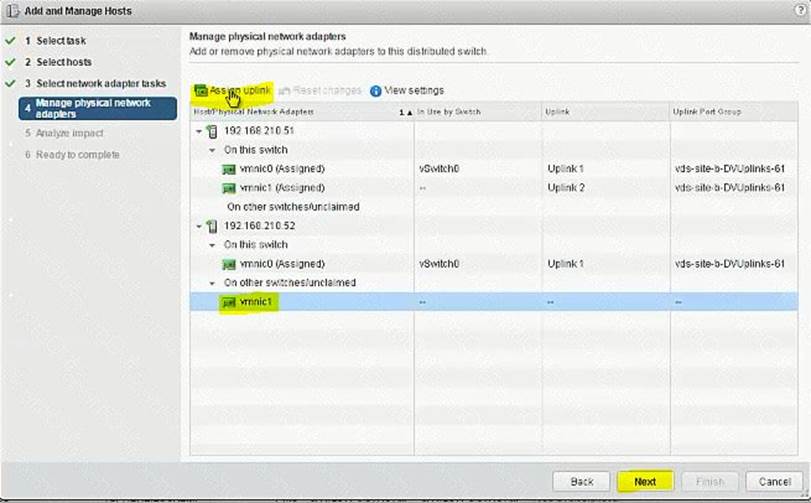Go to step 2 Select hosts

click(x=64, y=62)
